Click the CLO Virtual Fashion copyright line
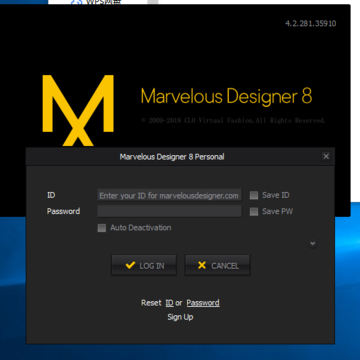 pyautogui.click(x=233, y=121)
